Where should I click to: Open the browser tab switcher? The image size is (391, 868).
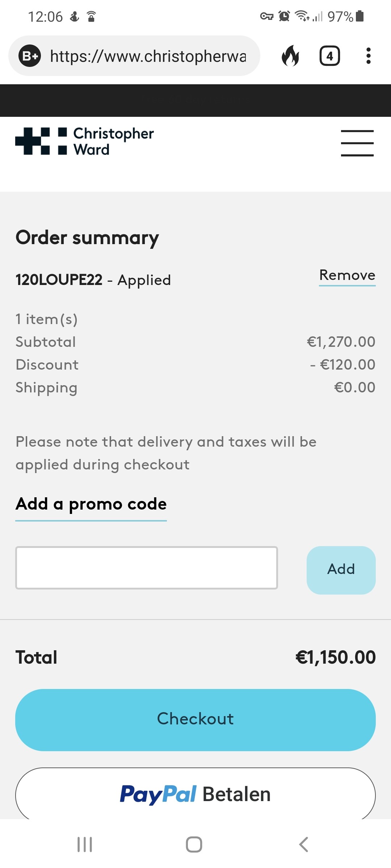[329, 56]
